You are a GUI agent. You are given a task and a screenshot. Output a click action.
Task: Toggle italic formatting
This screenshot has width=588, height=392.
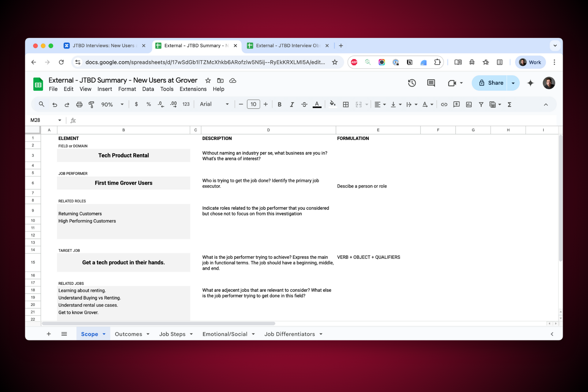292,104
